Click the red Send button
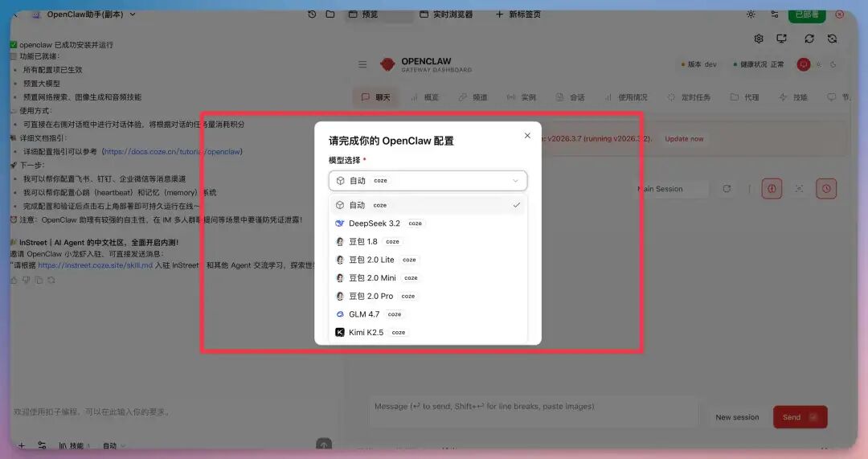This screenshot has width=868, height=459. tap(800, 417)
